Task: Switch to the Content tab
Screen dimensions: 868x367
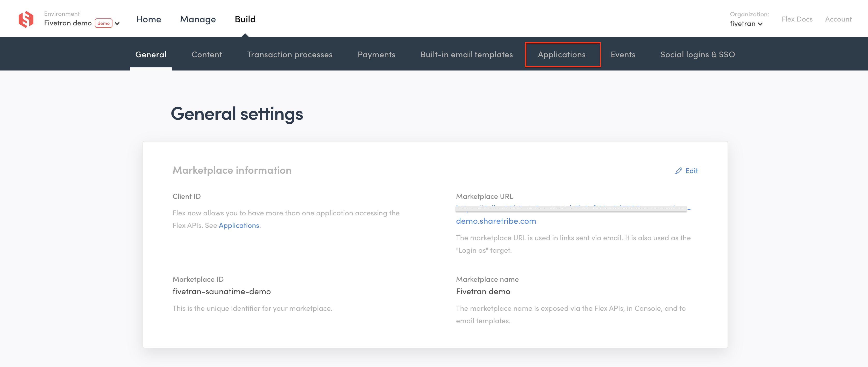Action: [207, 55]
